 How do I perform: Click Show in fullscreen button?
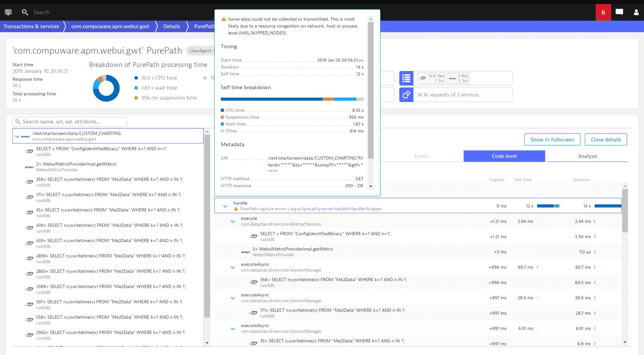552,139
